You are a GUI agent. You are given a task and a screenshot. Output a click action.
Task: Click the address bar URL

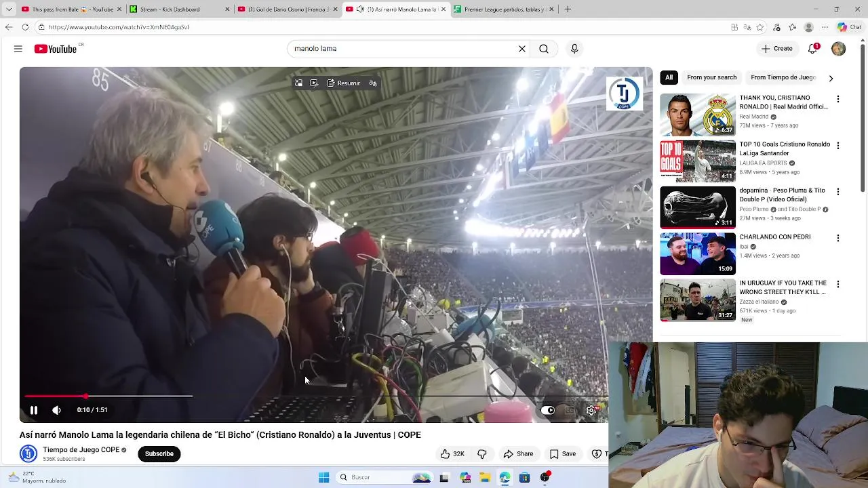(x=119, y=27)
